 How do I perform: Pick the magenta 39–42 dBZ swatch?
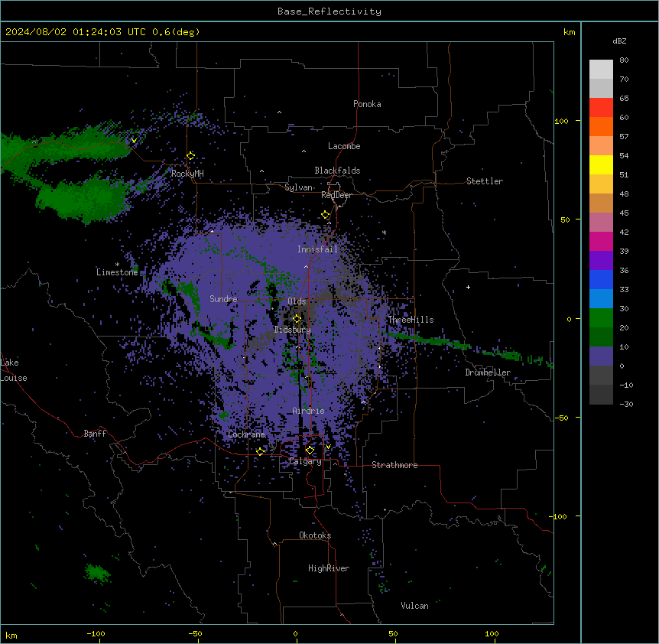click(601, 241)
